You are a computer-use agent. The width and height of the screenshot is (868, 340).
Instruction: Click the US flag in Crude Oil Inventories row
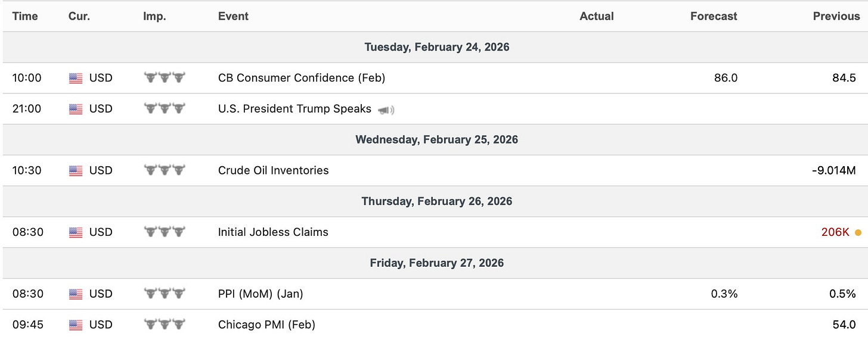76,171
